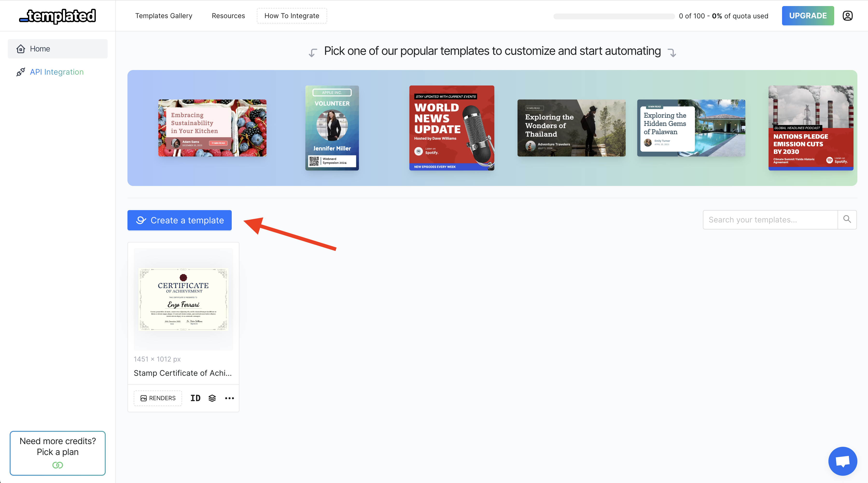Click the Home house icon

pos(21,49)
